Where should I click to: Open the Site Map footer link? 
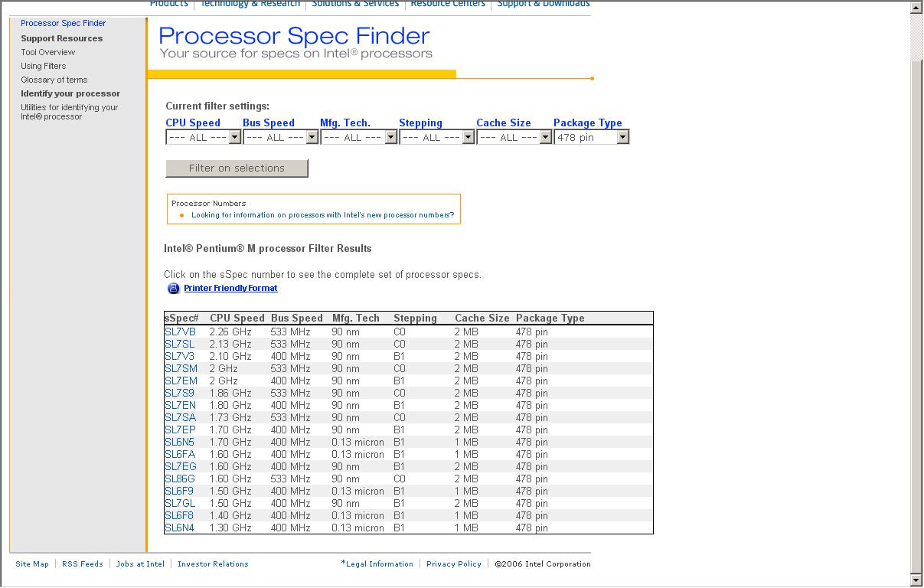tap(32, 564)
